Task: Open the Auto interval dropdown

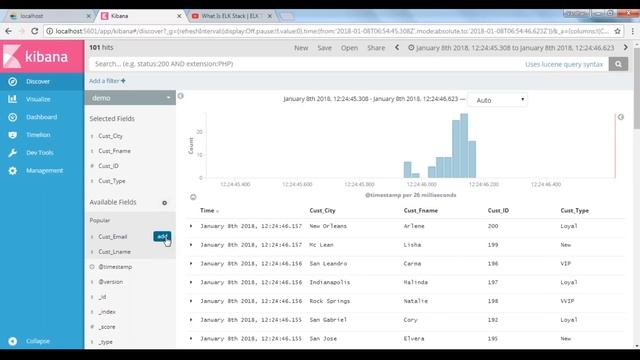Action: tap(498, 100)
